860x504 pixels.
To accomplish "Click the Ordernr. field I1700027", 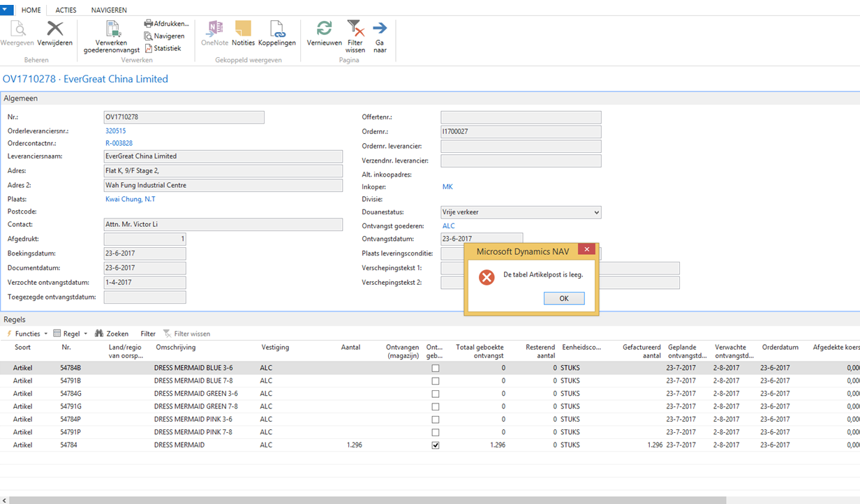I will point(521,131).
